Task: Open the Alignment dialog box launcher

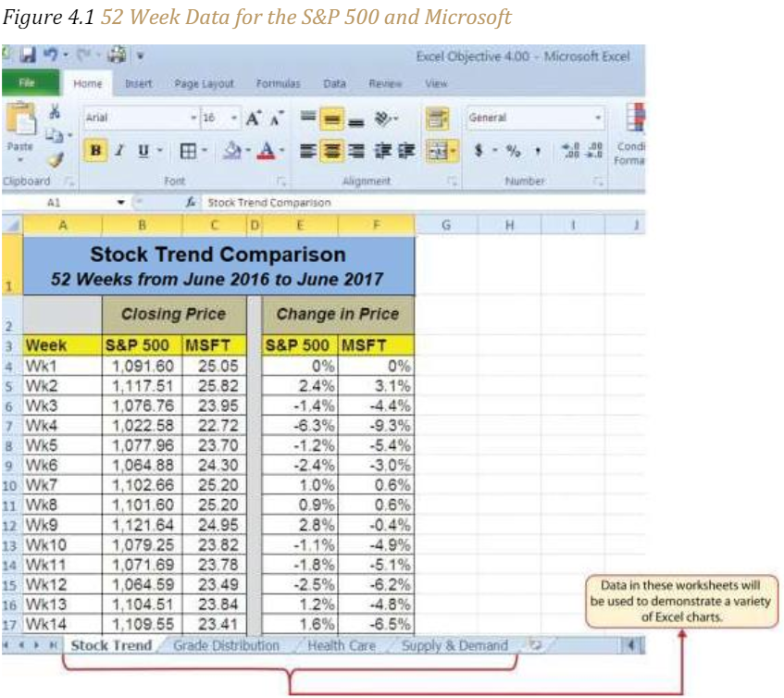Action: pos(452,181)
